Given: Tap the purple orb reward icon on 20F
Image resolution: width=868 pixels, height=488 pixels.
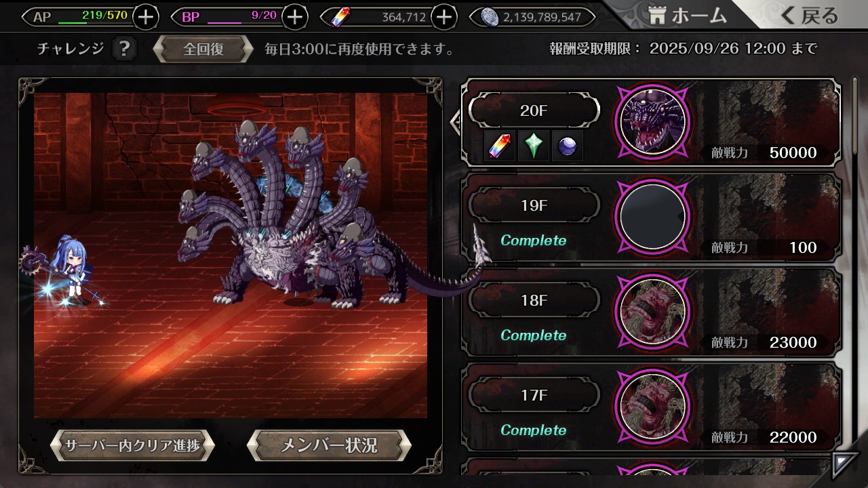Looking at the screenshot, I should [567, 146].
